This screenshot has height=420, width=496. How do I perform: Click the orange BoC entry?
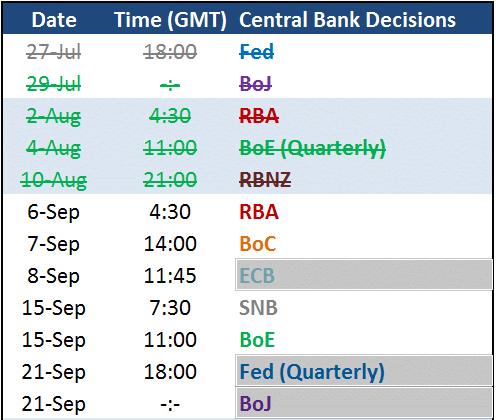[258, 244]
